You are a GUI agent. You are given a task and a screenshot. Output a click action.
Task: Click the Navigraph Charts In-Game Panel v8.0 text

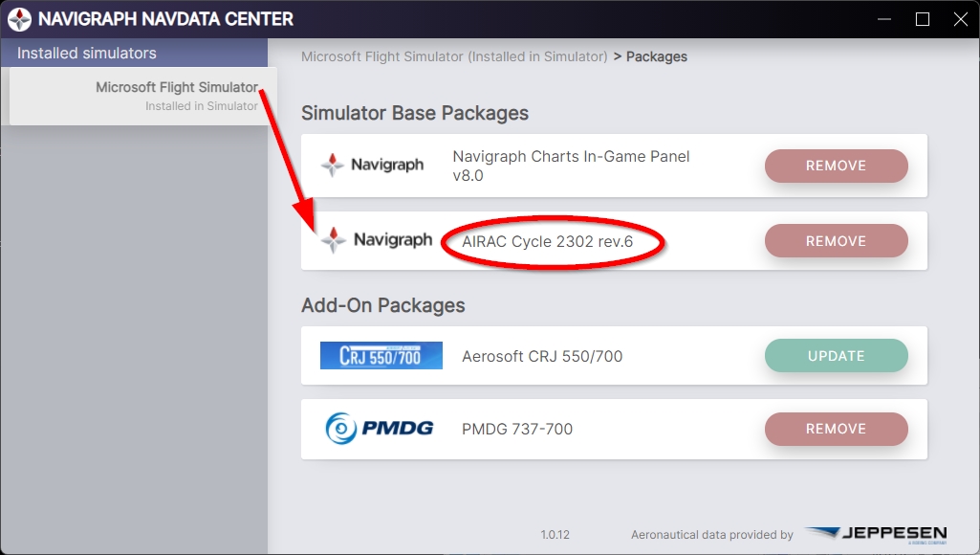click(571, 166)
